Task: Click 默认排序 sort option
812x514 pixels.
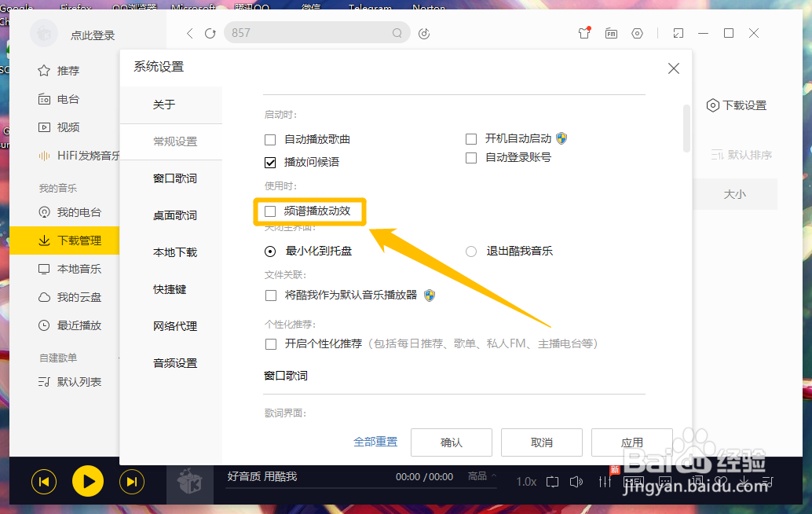Action: click(x=741, y=155)
